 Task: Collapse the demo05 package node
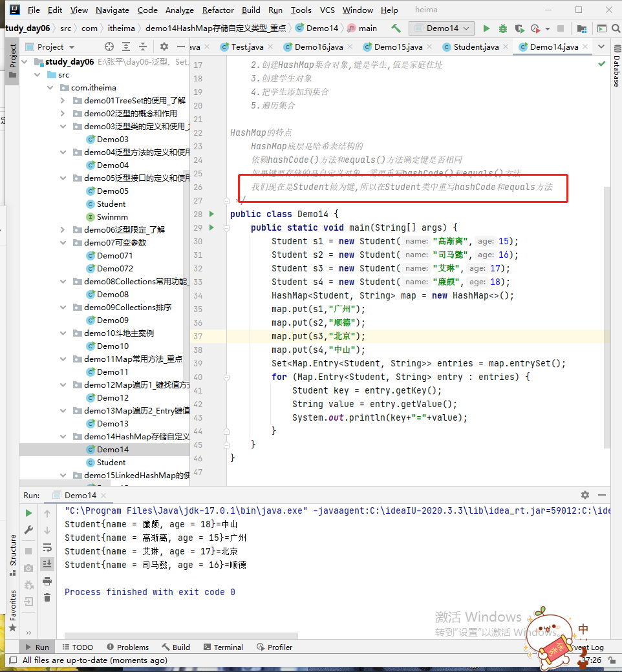coord(63,178)
